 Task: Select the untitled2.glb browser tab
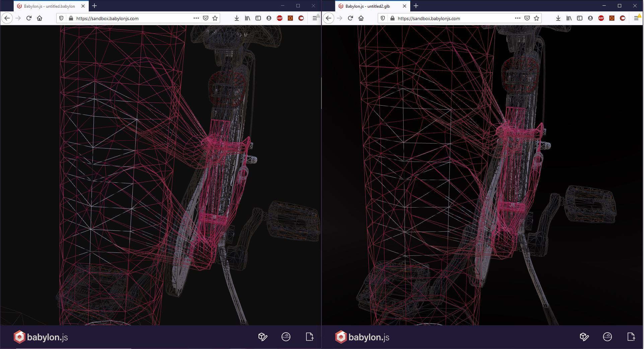pyautogui.click(x=367, y=6)
